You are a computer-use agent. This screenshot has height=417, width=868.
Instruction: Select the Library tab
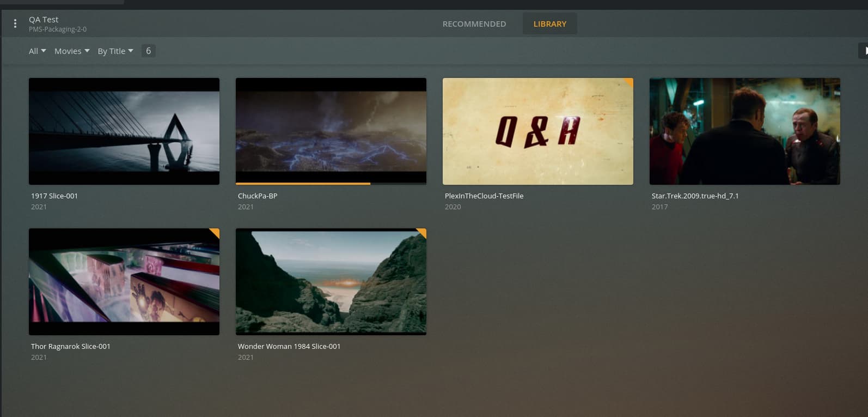pos(550,24)
